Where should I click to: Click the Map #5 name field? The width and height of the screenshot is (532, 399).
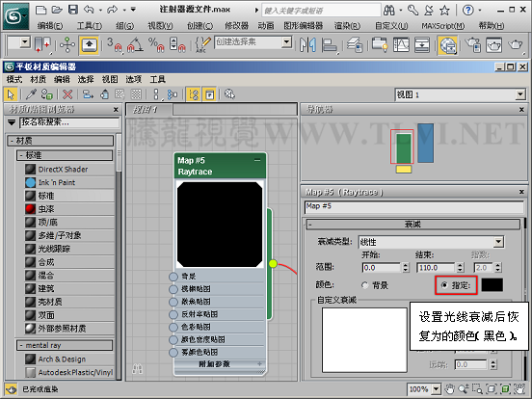click(x=413, y=206)
